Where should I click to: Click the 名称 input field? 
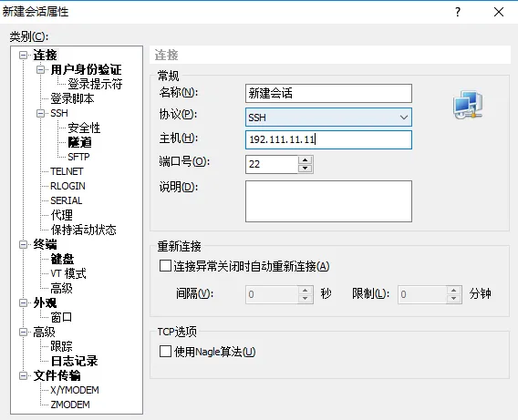tap(328, 93)
